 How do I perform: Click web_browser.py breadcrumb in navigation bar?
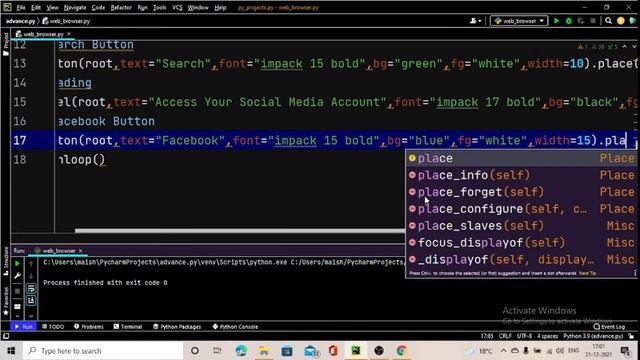pyautogui.click(x=66, y=21)
